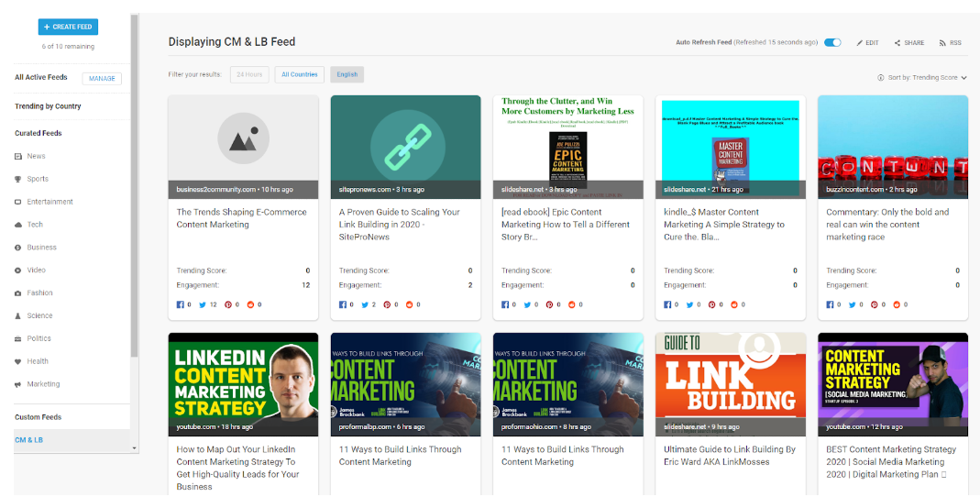Click the RSS feed icon

click(x=942, y=43)
